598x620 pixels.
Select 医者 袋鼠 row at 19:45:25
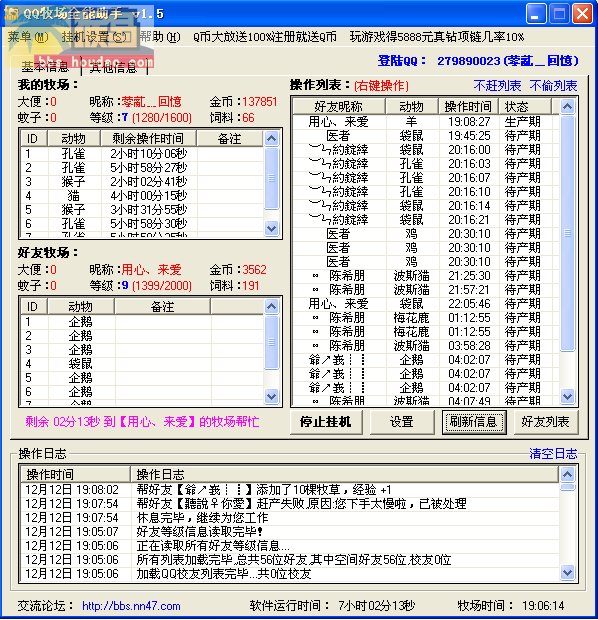tap(426, 136)
